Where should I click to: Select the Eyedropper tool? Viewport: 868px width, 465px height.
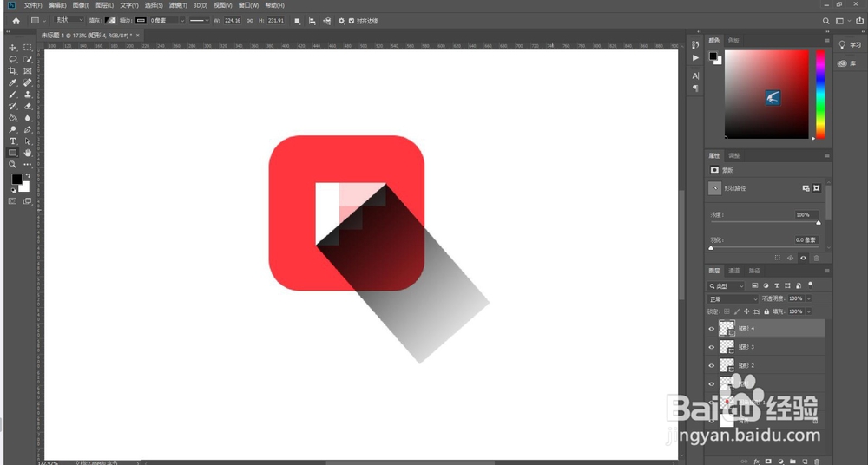12,83
